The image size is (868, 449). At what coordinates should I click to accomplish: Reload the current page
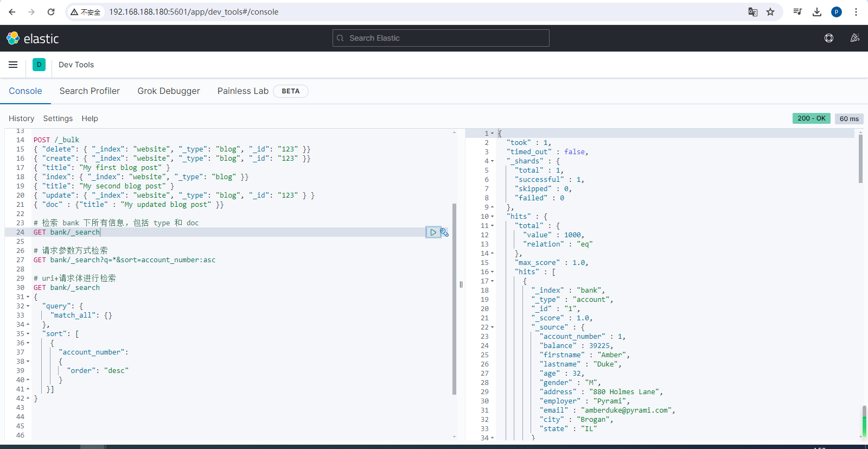tap(51, 12)
